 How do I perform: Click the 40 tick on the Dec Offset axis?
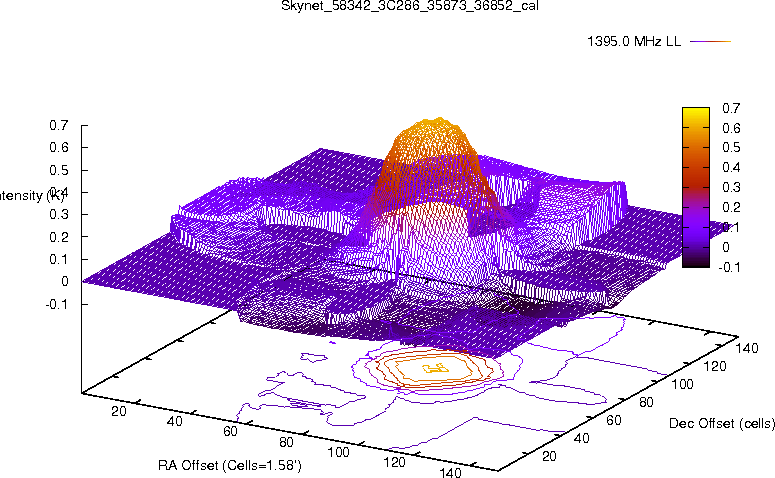point(581,438)
